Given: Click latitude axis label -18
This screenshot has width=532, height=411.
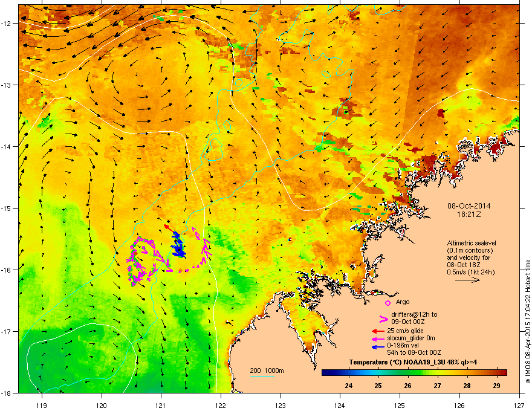Looking at the screenshot, I should tap(6, 393).
